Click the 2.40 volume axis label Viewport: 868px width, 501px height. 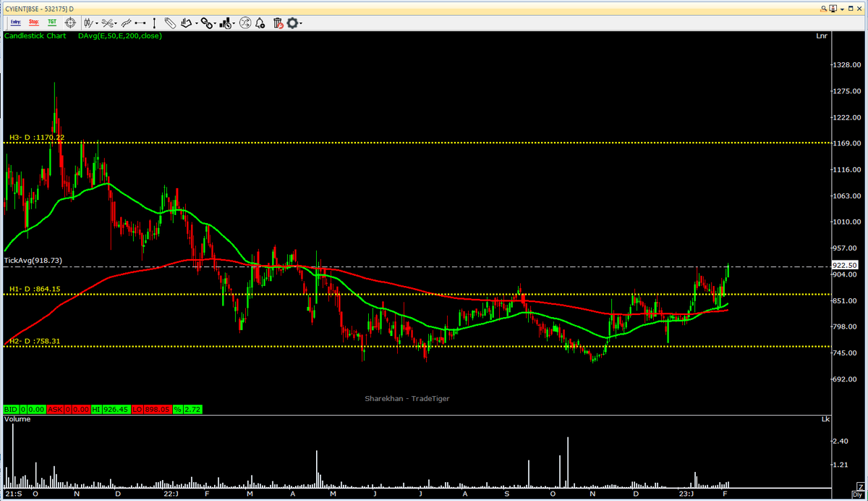842,441
